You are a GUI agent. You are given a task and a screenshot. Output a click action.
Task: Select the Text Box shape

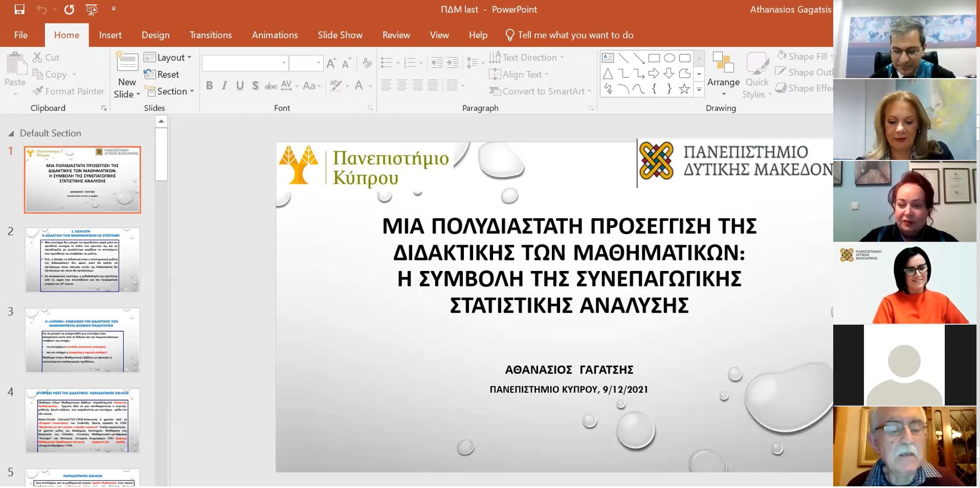[608, 58]
